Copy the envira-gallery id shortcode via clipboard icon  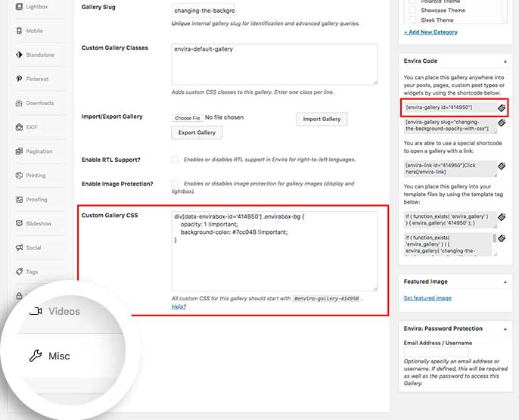tap(501, 108)
